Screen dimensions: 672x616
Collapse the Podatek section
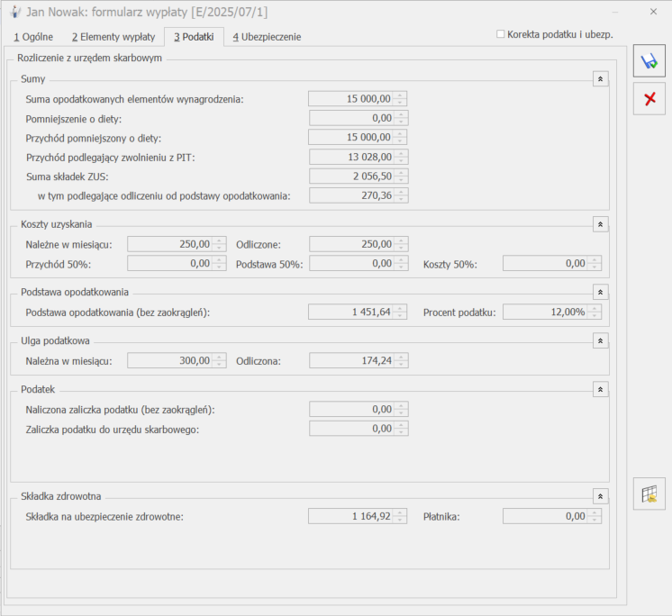click(x=601, y=389)
